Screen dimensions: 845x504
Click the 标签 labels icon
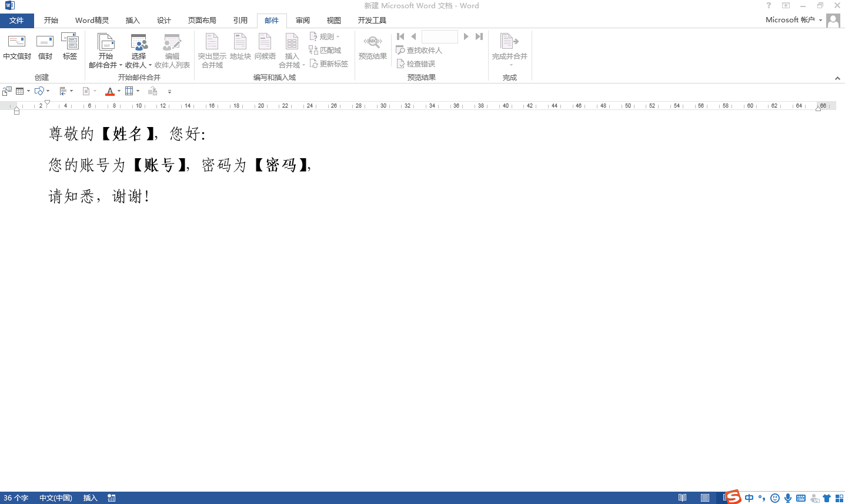70,47
